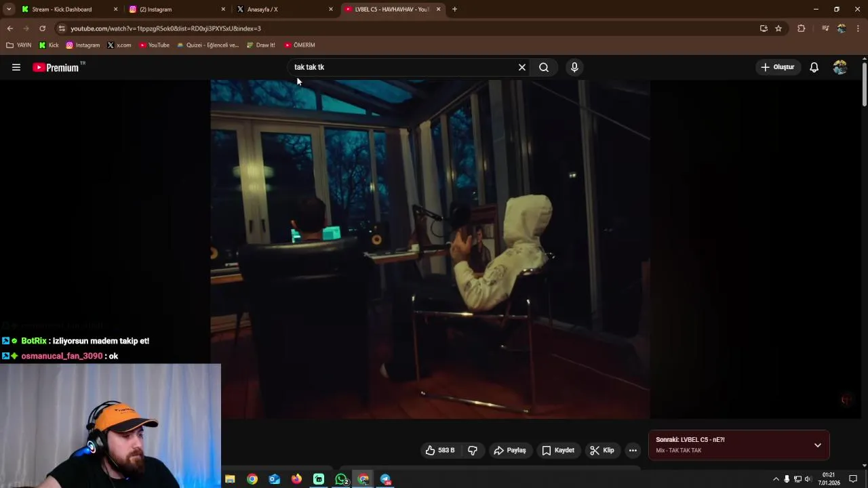Viewport: 868px width, 488px height.
Task: Click the YouTube URL address bar
Action: pos(407,28)
